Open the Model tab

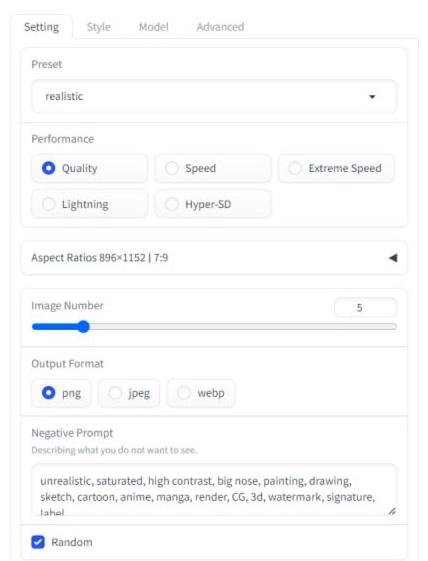(x=154, y=27)
